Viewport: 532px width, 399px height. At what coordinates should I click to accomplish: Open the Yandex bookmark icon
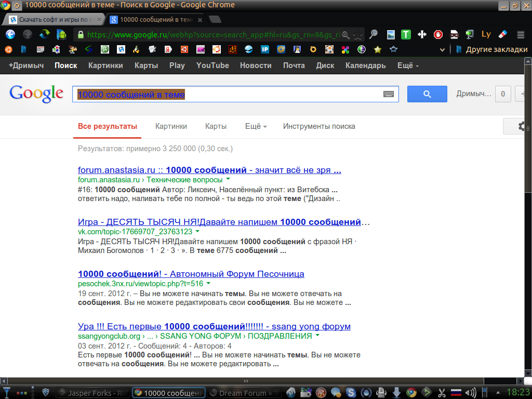click(168, 49)
